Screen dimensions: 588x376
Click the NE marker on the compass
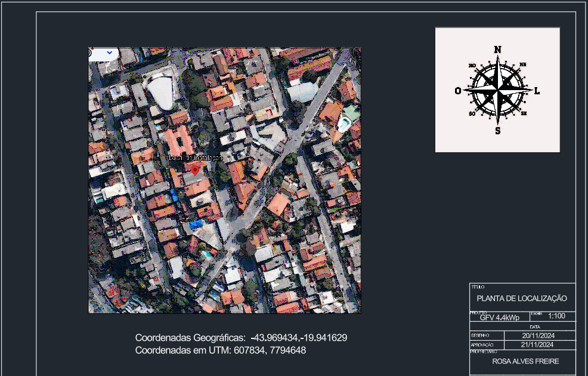pos(523,64)
